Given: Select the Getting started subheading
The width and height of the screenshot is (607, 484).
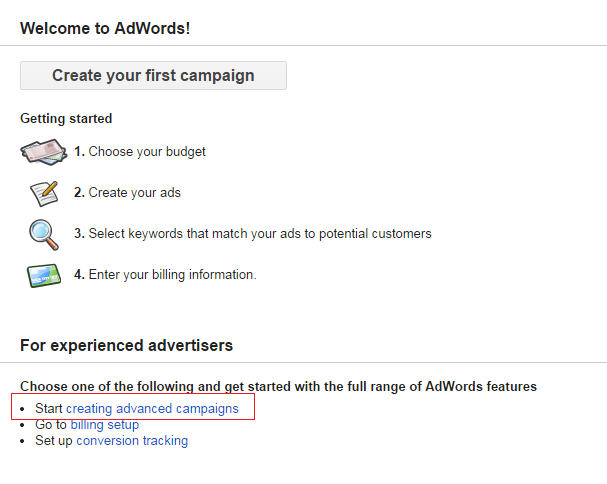Looking at the screenshot, I should [66, 118].
